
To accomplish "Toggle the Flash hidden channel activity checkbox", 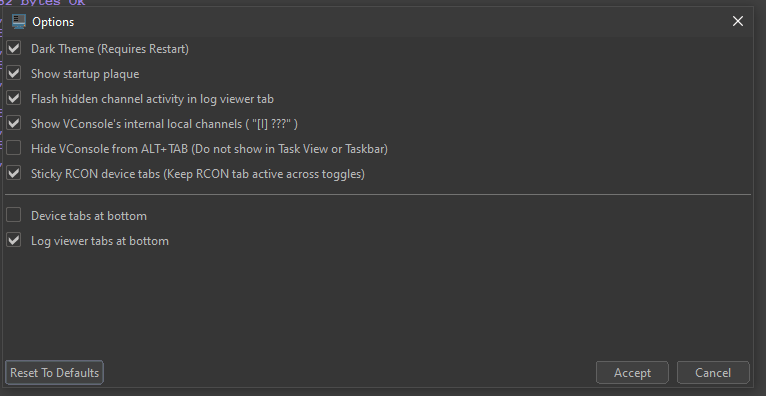I will (x=14, y=98).
